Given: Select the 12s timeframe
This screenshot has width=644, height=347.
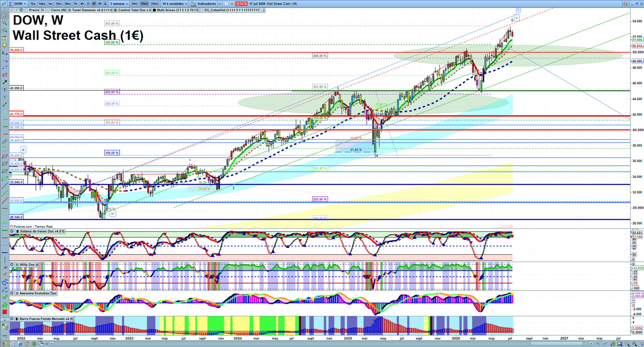Looking at the screenshot, I should (33, 4).
